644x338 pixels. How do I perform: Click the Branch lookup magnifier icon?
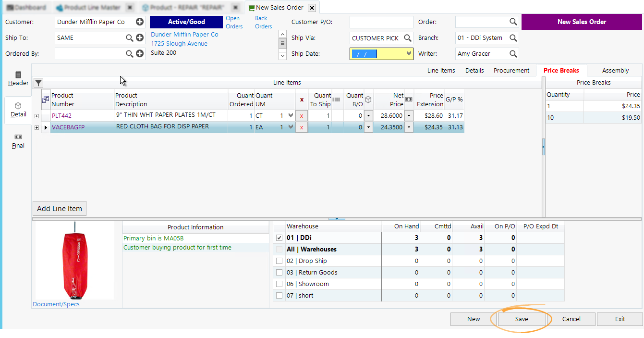pos(513,38)
